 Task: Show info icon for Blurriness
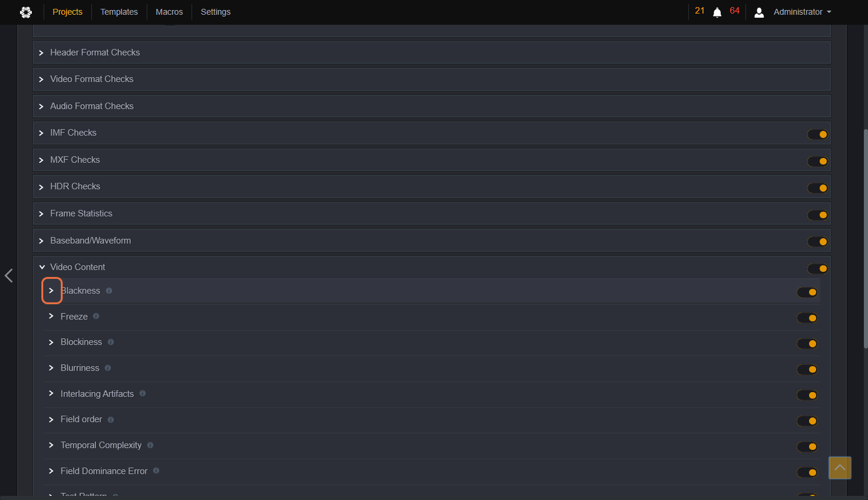pos(108,368)
